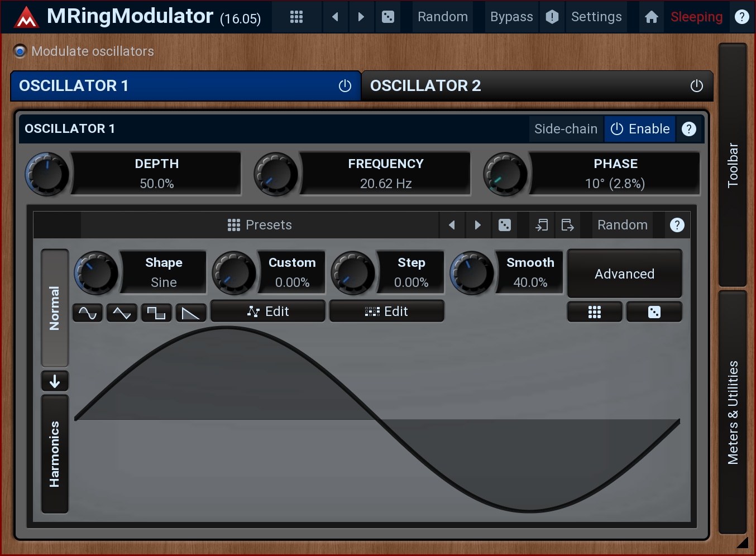Click the top bar Random button

click(443, 17)
